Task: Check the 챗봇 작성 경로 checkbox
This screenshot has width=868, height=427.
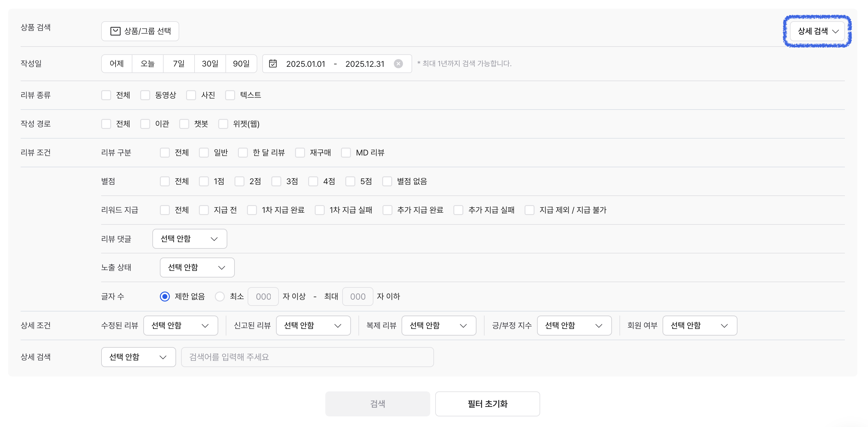Action: pos(184,124)
